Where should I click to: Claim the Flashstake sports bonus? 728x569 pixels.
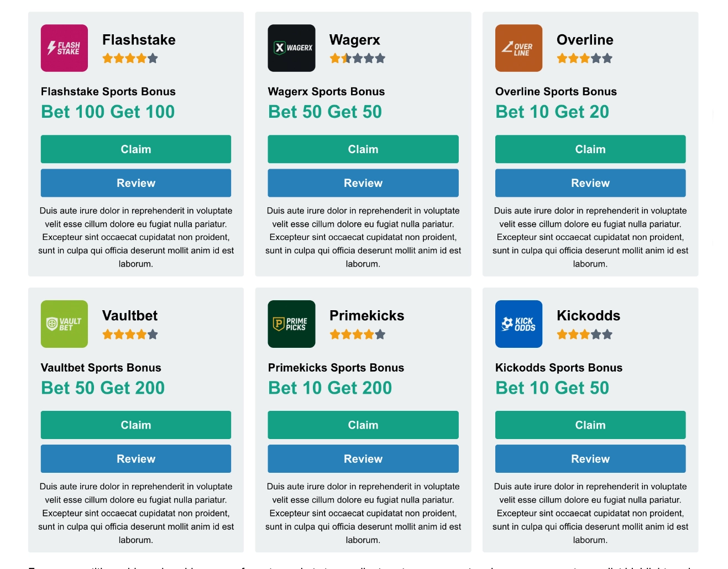pos(136,149)
